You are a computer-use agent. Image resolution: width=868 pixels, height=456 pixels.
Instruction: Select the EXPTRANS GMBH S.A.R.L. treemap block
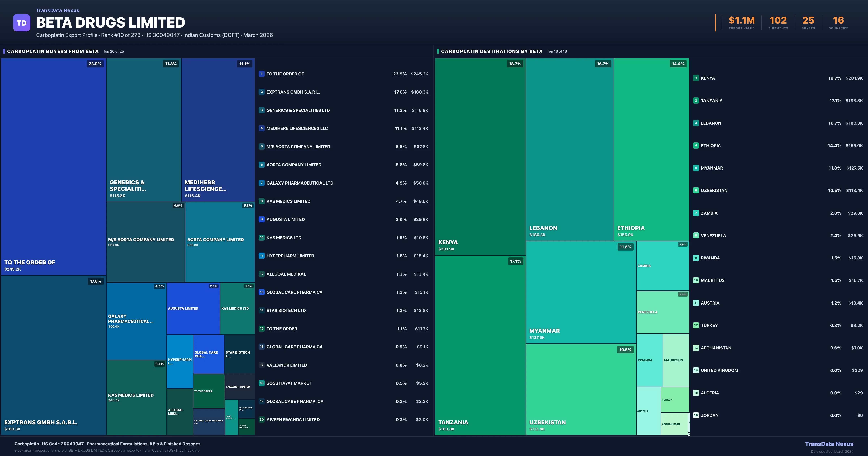pos(53,355)
